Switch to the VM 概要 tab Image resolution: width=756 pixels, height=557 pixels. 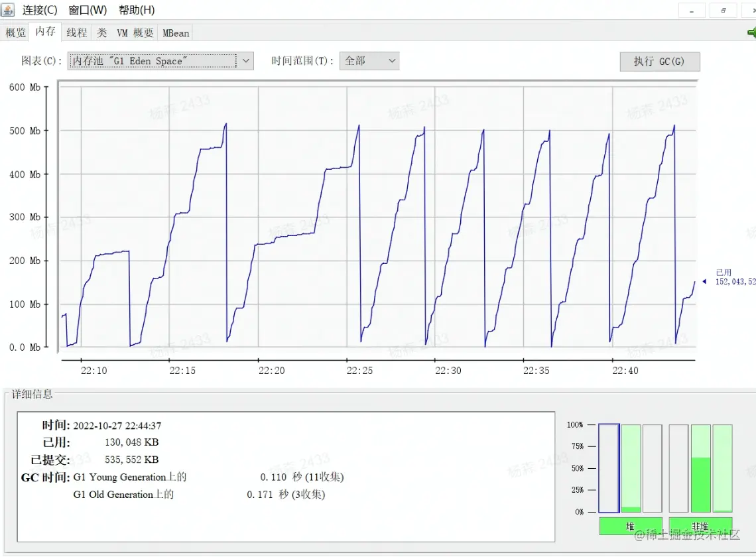[135, 32]
